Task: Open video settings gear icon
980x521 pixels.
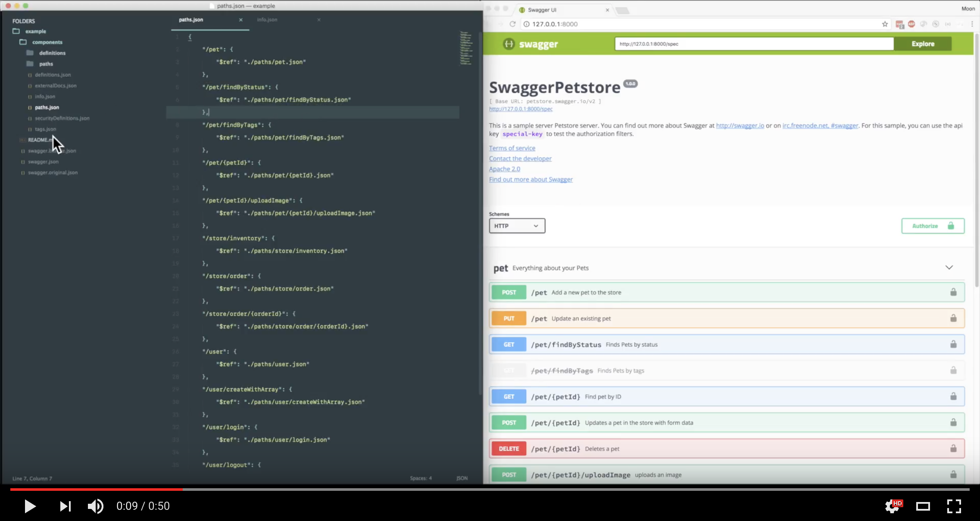Action: pos(892,506)
